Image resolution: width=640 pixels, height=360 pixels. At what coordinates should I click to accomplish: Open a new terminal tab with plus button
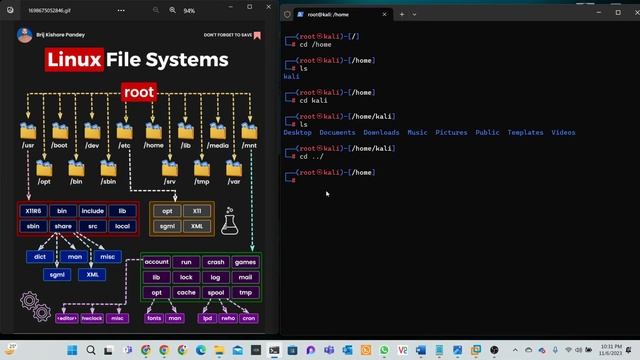point(402,14)
